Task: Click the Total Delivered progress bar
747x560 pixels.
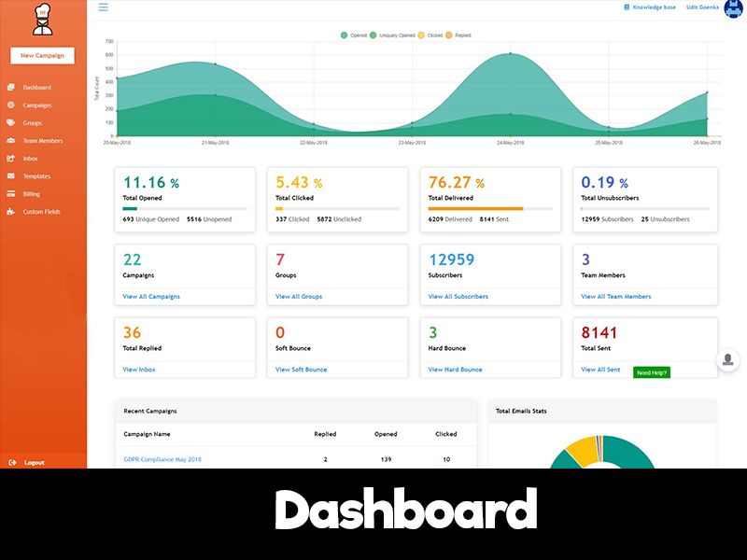Action: click(490, 208)
